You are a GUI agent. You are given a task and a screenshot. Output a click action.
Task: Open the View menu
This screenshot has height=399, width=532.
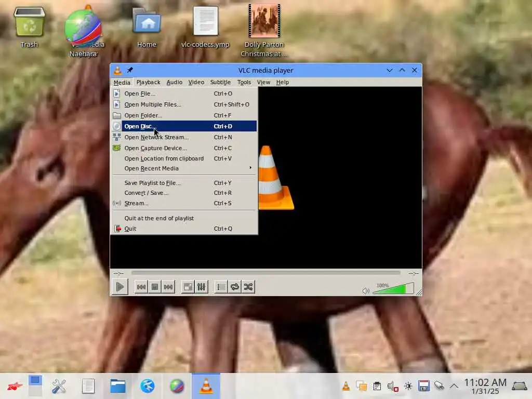coord(263,82)
